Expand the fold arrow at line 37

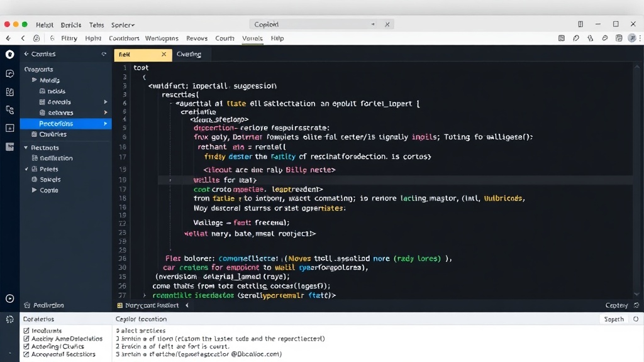(144, 295)
